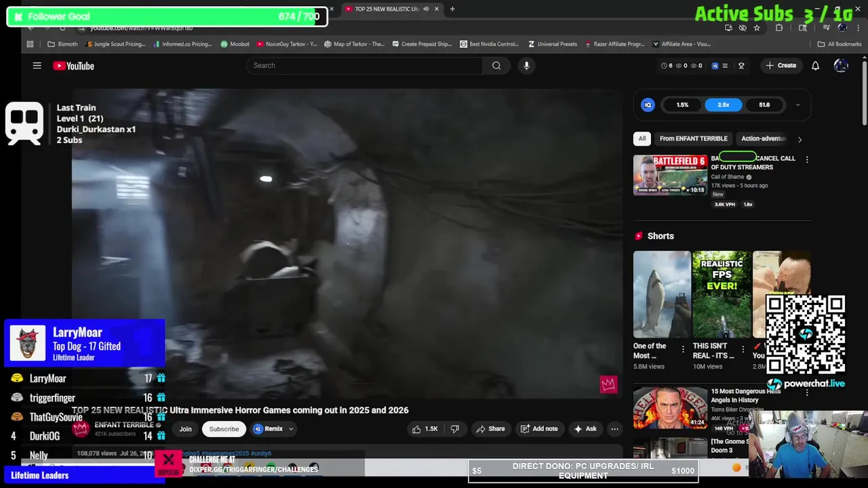
Task: Select the "Action-adventure" chip
Action: click(763, 138)
